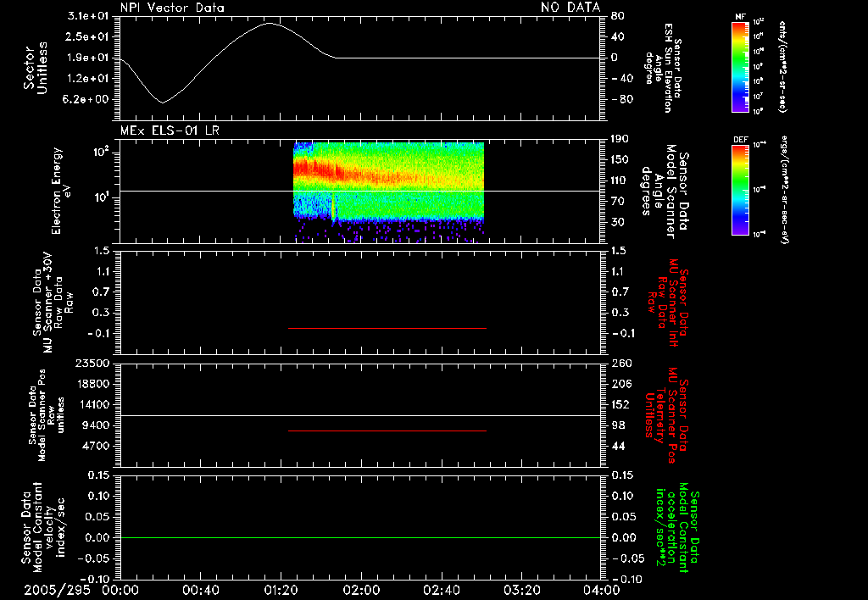868x600 pixels.
Task: Click the green line in velocity panel
Action: [360, 537]
